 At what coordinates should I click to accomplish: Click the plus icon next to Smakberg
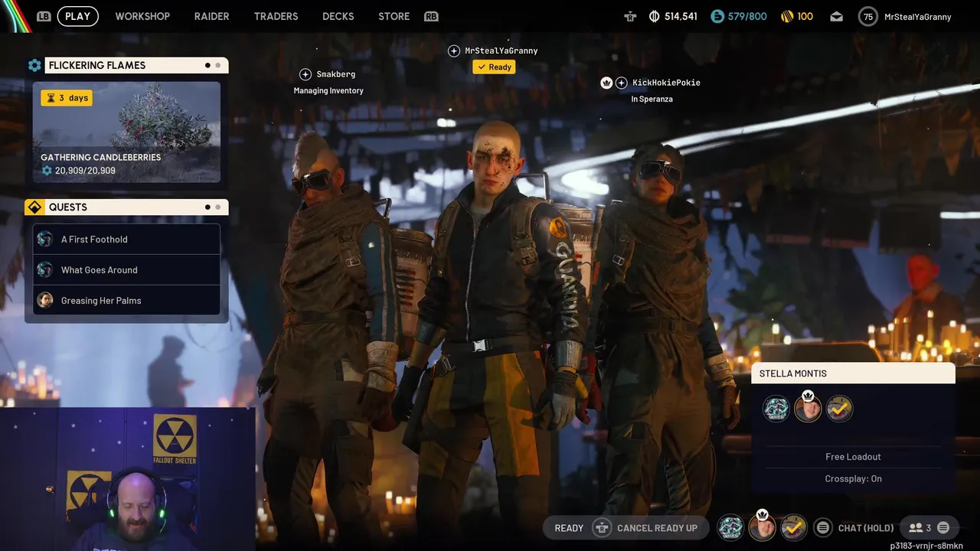point(305,74)
